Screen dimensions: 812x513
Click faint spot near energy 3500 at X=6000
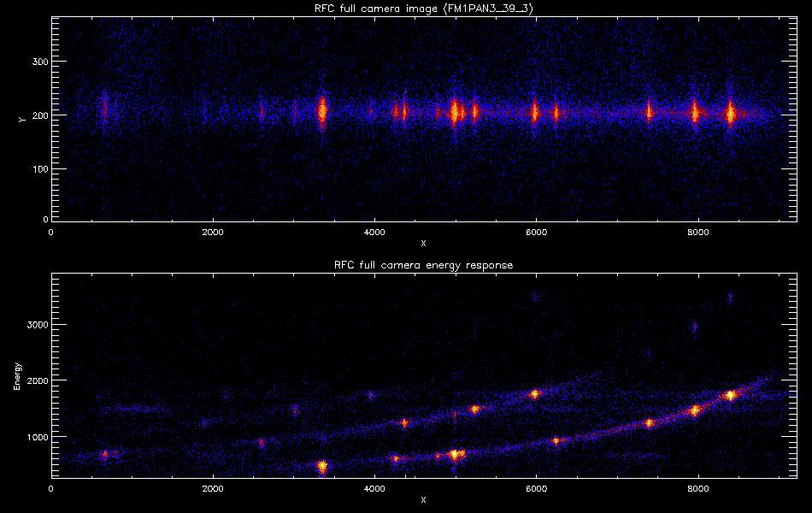(x=536, y=298)
